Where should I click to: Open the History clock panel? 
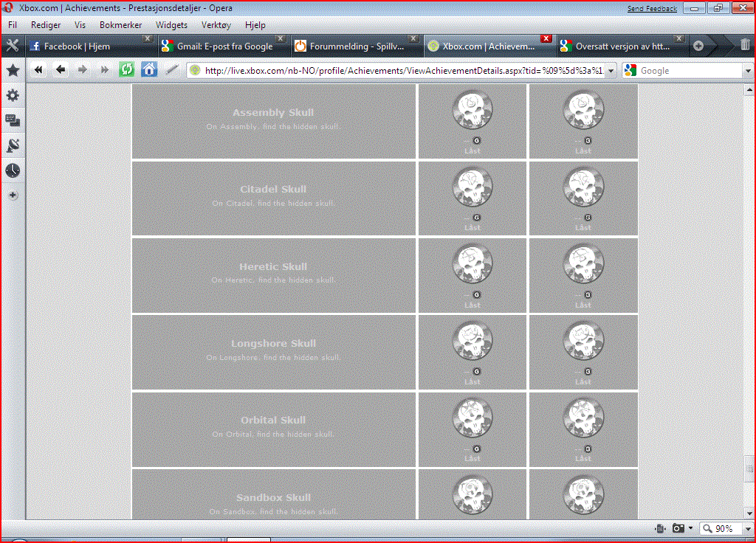pos(13,170)
